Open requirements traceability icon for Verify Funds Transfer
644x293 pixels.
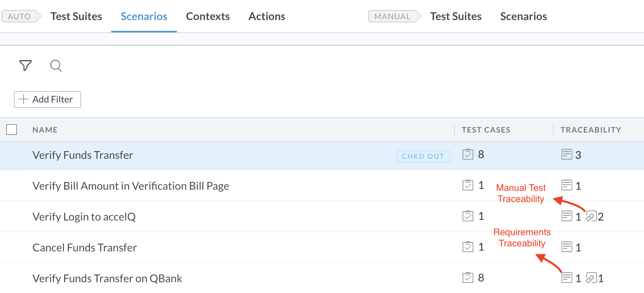(567, 154)
